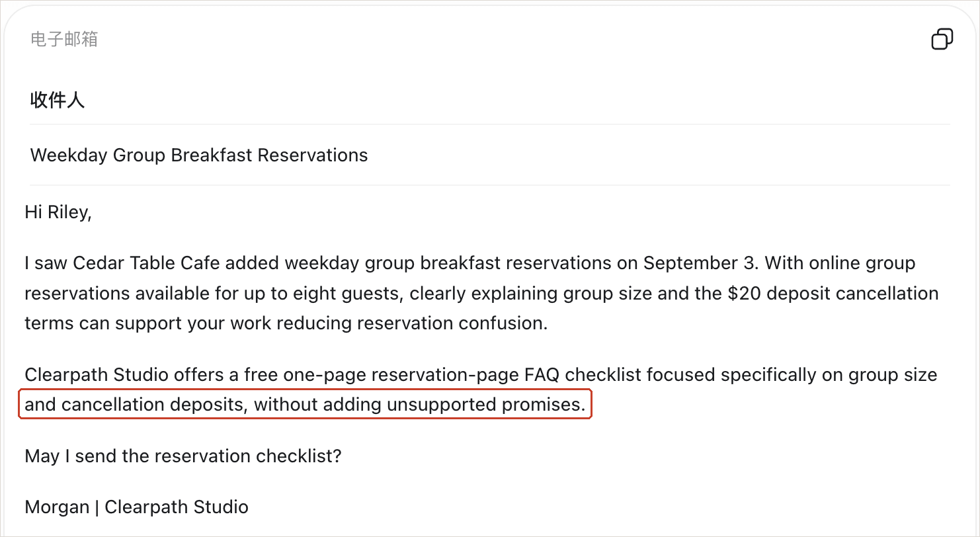The height and width of the screenshot is (537, 980).
Task: Select the reducing reservation confusion line
Action: pyautogui.click(x=286, y=324)
